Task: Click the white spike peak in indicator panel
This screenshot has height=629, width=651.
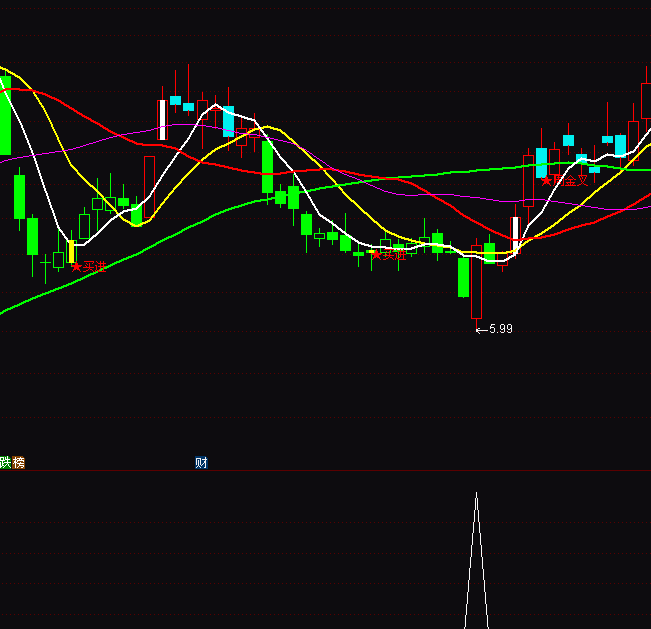Action: click(x=476, y=494)
